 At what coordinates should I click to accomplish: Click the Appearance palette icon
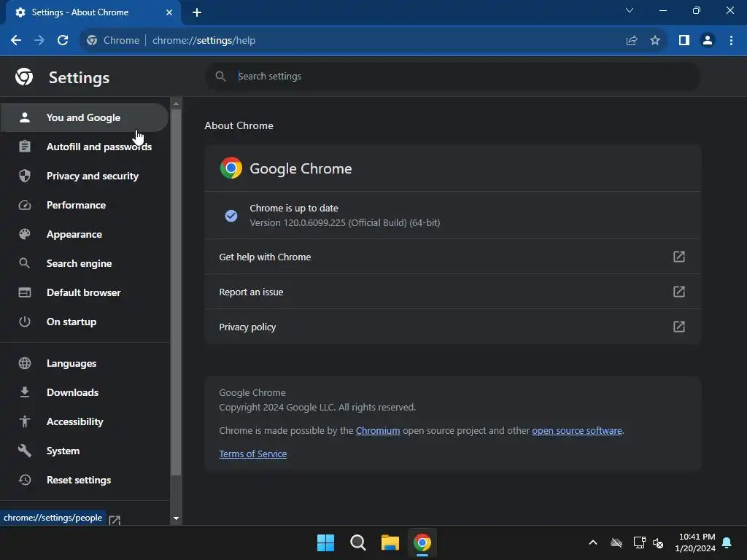tap(25, 234)
